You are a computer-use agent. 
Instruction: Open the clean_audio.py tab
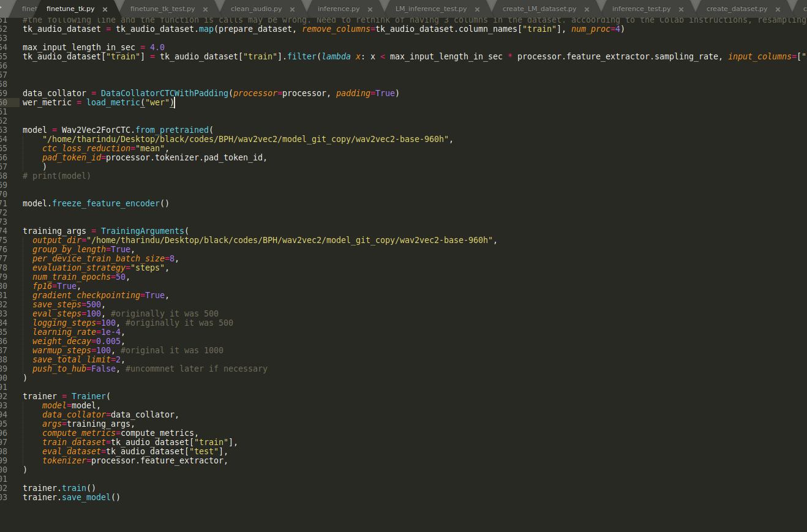click(x=257, y=9)
